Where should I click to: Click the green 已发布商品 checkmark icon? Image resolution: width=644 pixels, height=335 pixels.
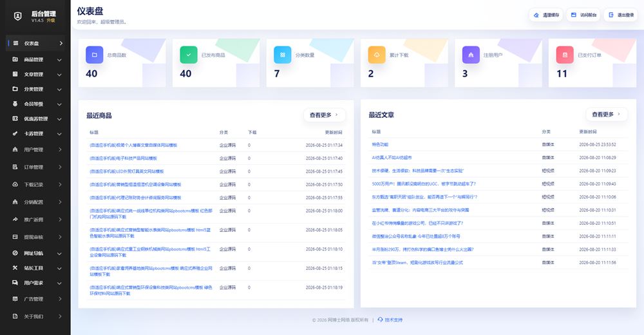189,55
